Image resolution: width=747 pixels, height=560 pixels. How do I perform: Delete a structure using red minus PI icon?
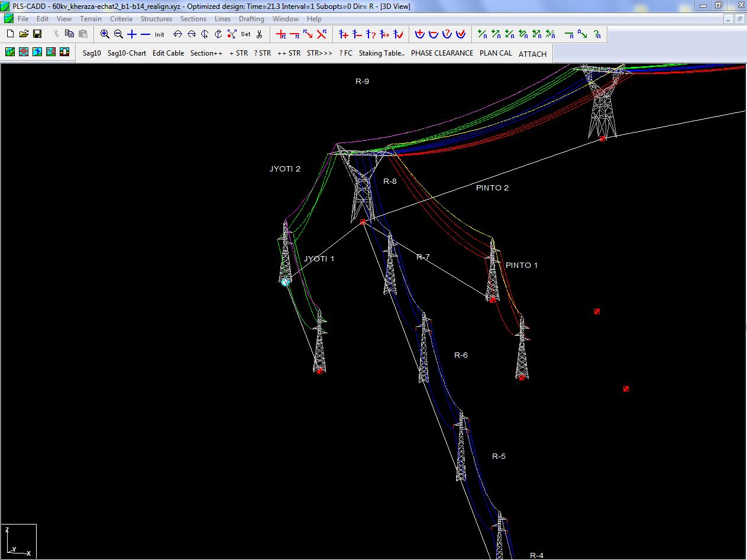[295, 34]
